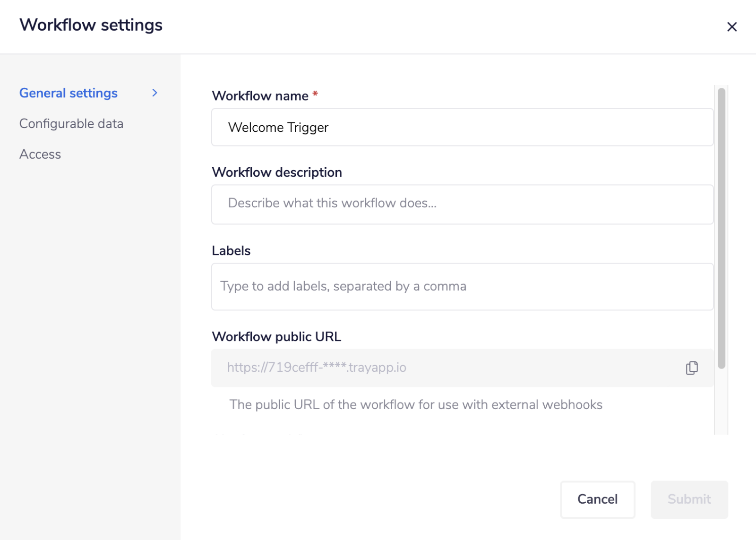756x540 pixels.
Task: Switch to the Access section
Action: pos(40,154)
